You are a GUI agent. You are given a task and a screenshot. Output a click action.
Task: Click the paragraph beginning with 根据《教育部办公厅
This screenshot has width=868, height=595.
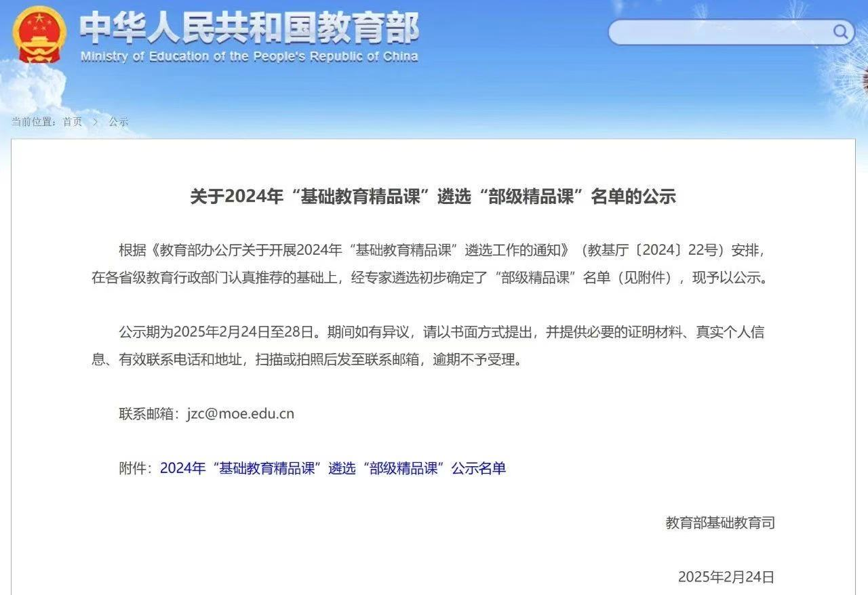[x=433, y=264]
